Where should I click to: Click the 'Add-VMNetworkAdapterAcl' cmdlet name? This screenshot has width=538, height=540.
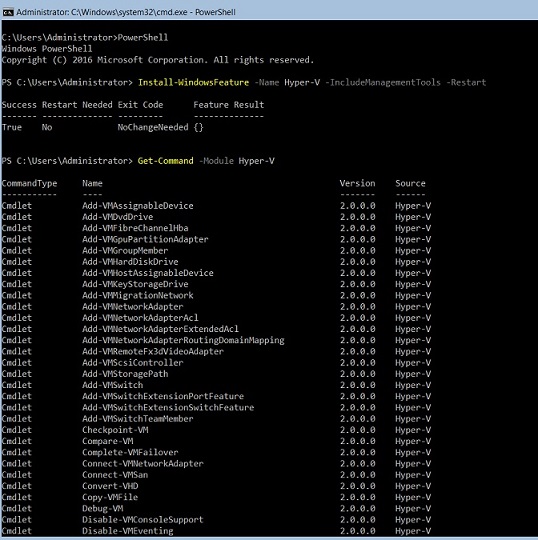pos(140,318)
